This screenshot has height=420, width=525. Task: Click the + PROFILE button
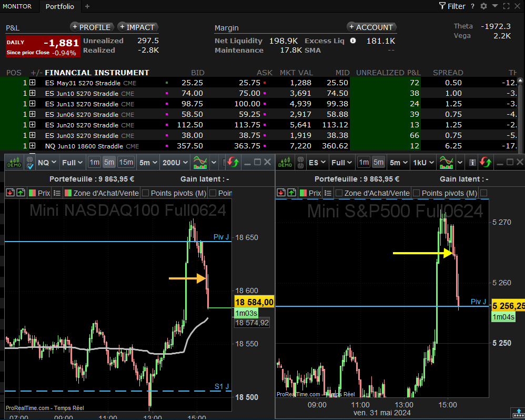[x=92, y=27]
